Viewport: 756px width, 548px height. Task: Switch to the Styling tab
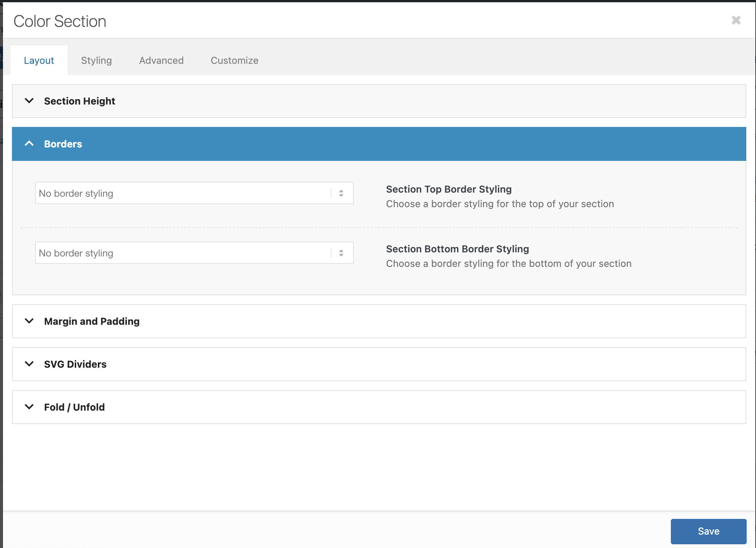coord(96,60)
